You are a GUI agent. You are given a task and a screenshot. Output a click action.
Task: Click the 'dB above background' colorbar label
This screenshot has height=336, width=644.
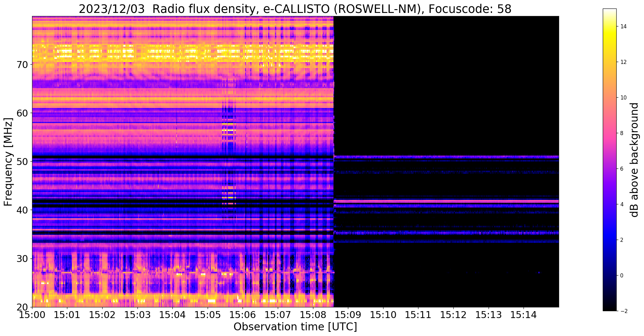click(635, 160)
